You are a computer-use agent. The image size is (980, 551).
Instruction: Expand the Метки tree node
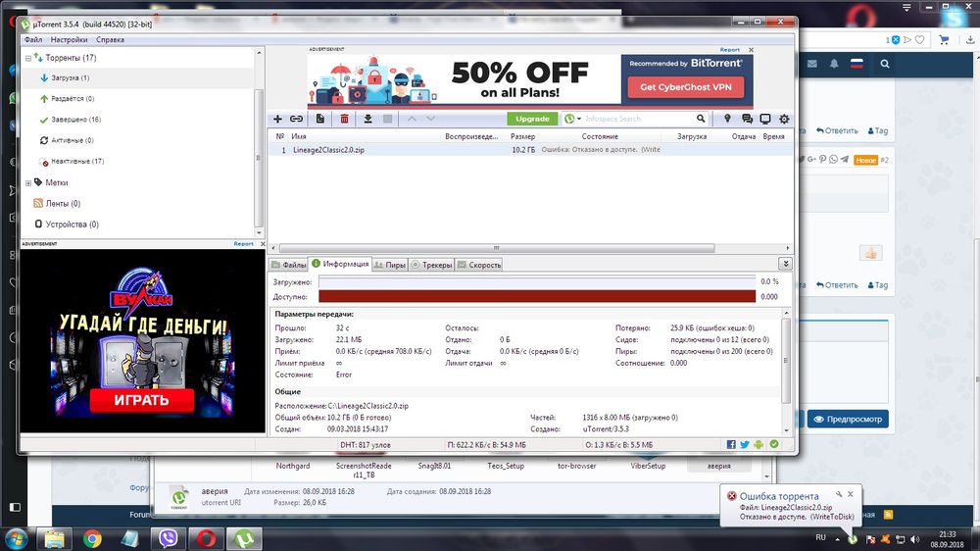coord(28,182)
